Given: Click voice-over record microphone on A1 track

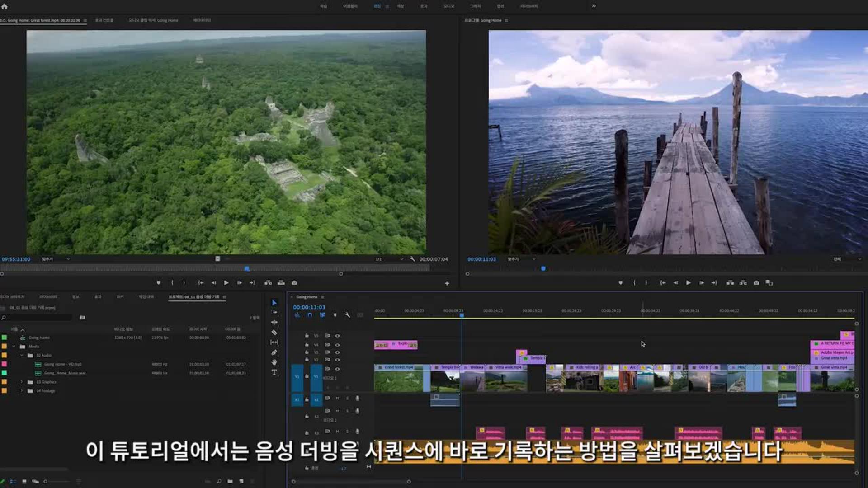Looking at the screenshot, I should (x=357, y=398).
